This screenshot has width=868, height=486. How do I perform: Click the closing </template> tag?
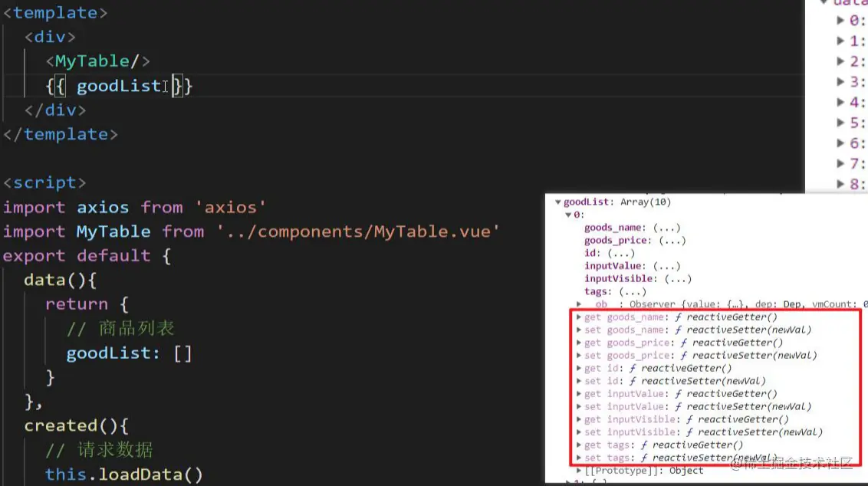(x=61, y=134)
